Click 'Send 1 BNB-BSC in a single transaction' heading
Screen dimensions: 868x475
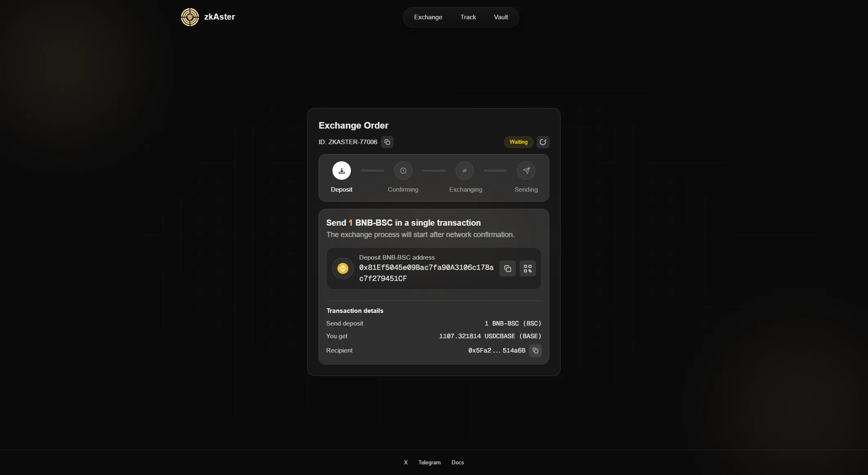tap(403, 223)
